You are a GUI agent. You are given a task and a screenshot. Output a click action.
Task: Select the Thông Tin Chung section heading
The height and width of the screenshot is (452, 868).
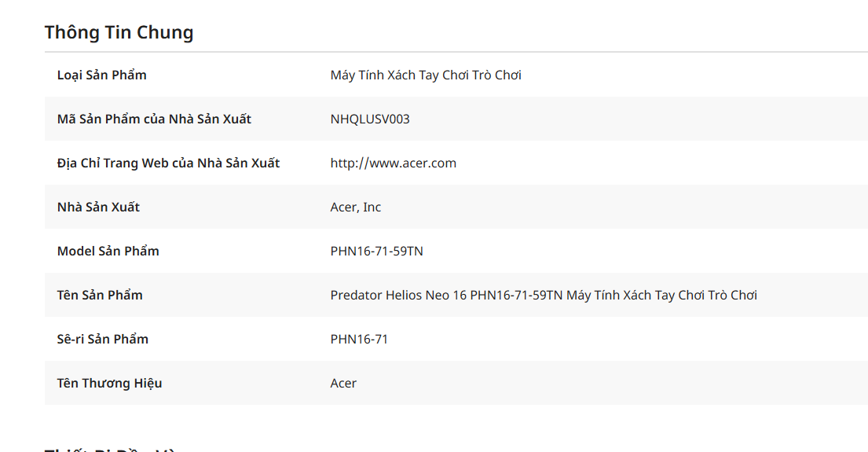click(119, 32)
